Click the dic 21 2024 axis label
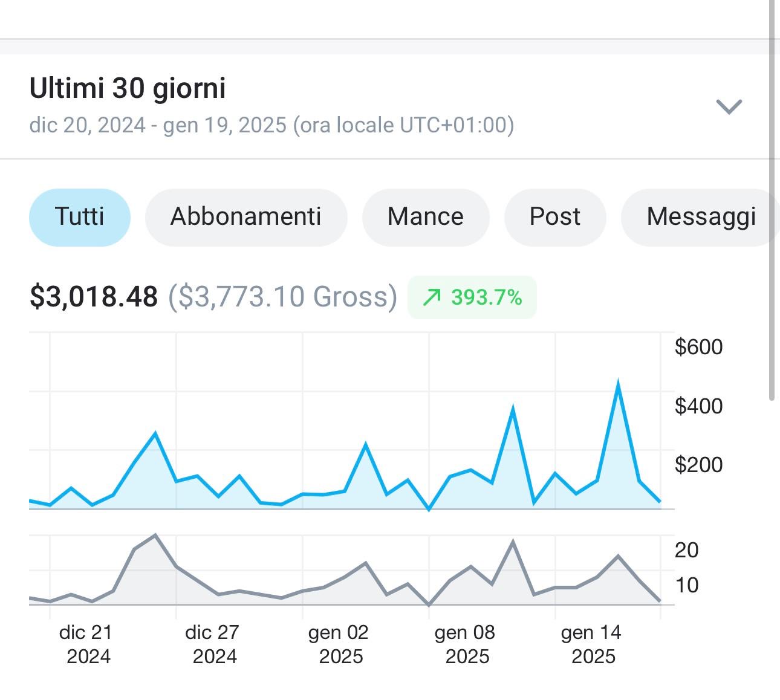780x700 pixels. [86, 644]
